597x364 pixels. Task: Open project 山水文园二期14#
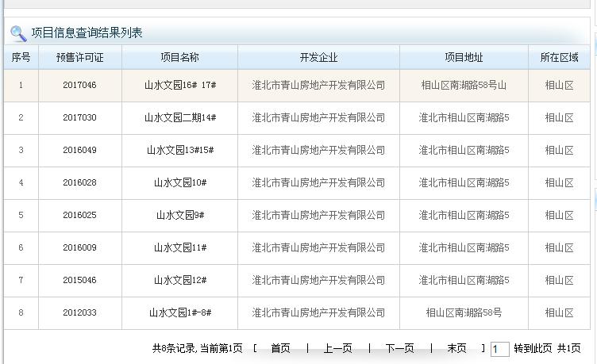click(180, 117)
